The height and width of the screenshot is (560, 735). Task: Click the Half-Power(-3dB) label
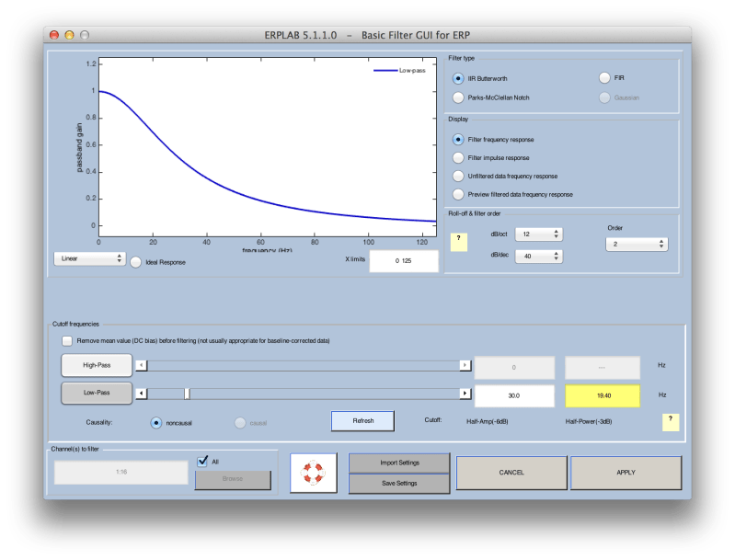[589, 422]
